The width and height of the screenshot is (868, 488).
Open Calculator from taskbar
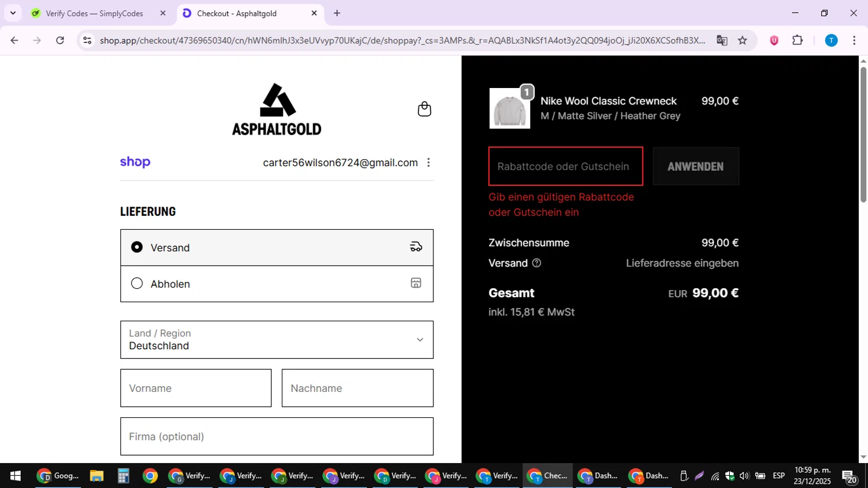pos(123,476)
